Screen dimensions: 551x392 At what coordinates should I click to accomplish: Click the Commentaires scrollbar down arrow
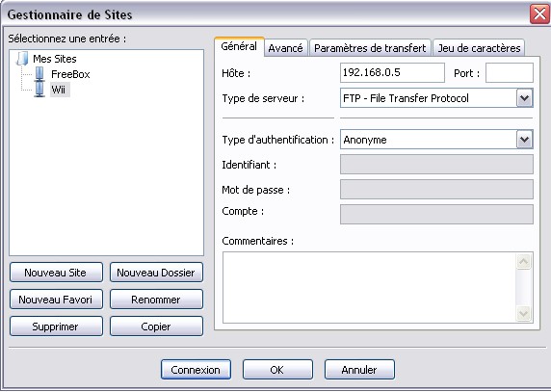[524, 313]
